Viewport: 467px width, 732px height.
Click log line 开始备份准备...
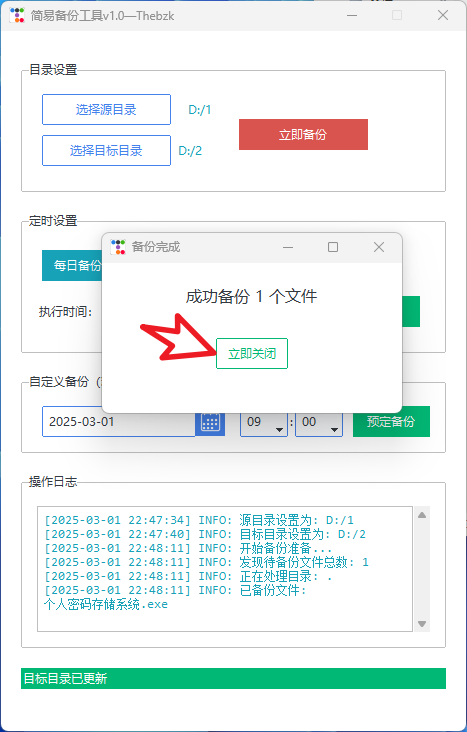coord(188,548)
